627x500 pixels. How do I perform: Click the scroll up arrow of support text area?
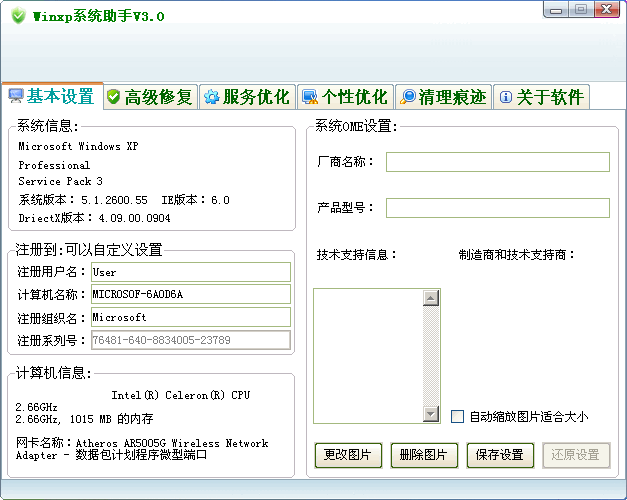431,298
